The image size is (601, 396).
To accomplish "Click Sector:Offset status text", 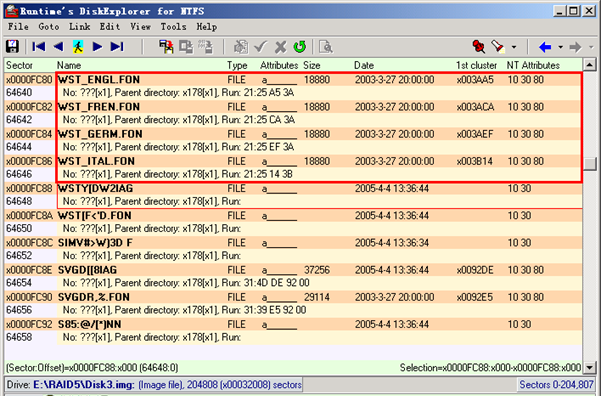I will (x=92, y=368).
